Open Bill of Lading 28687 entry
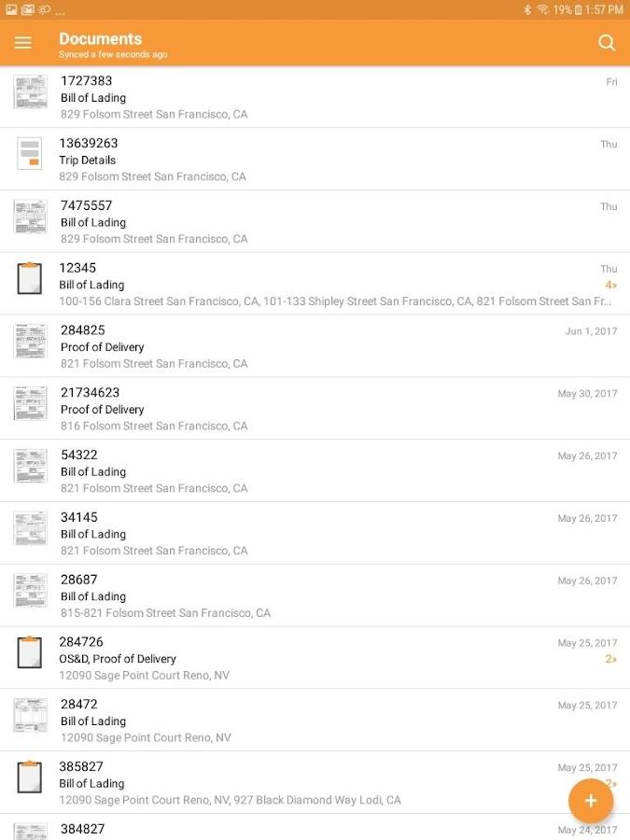 [x=315, y=595]
